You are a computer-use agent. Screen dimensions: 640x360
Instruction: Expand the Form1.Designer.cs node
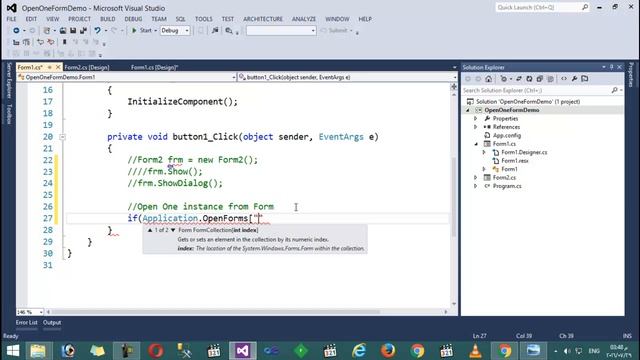(484, 152)
